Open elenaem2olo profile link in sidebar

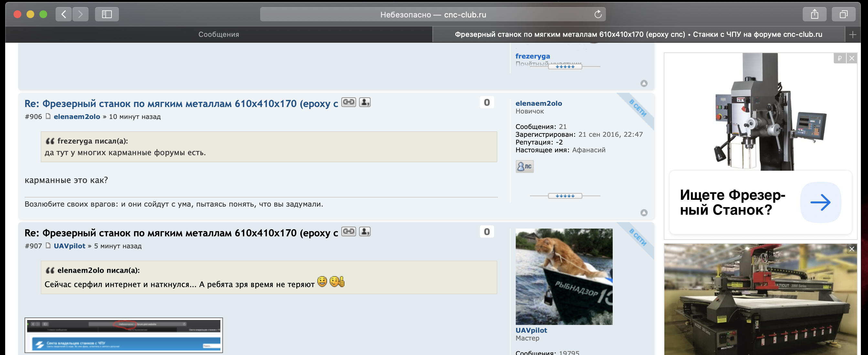point(538,103)
